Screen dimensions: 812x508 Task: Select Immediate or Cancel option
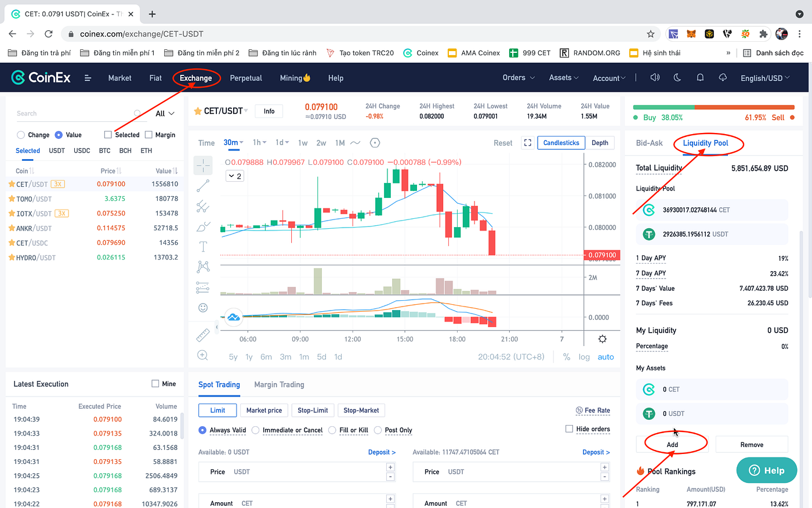[x=255, y=430]
